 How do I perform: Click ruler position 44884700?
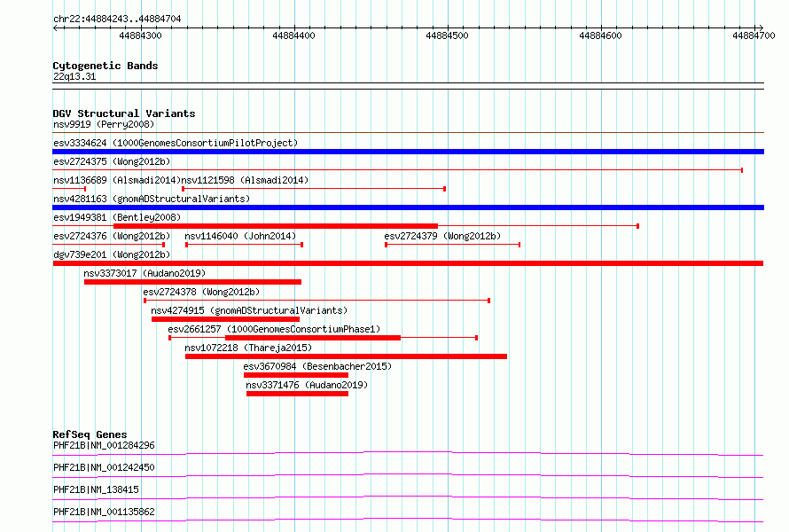click(754, 35)
